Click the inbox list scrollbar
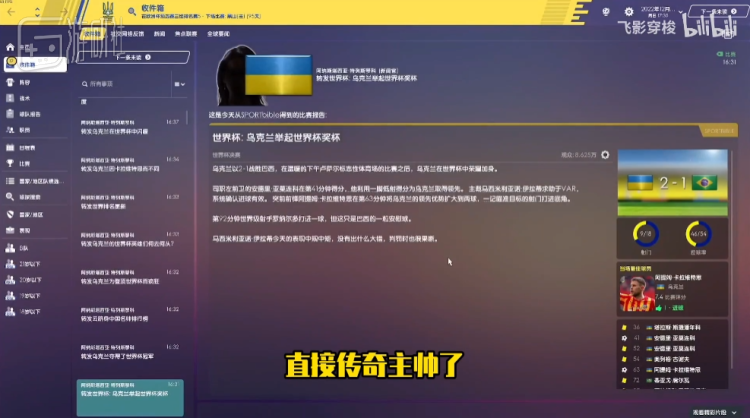The width and height of the screenshot is (750, 418). point(187,118)
